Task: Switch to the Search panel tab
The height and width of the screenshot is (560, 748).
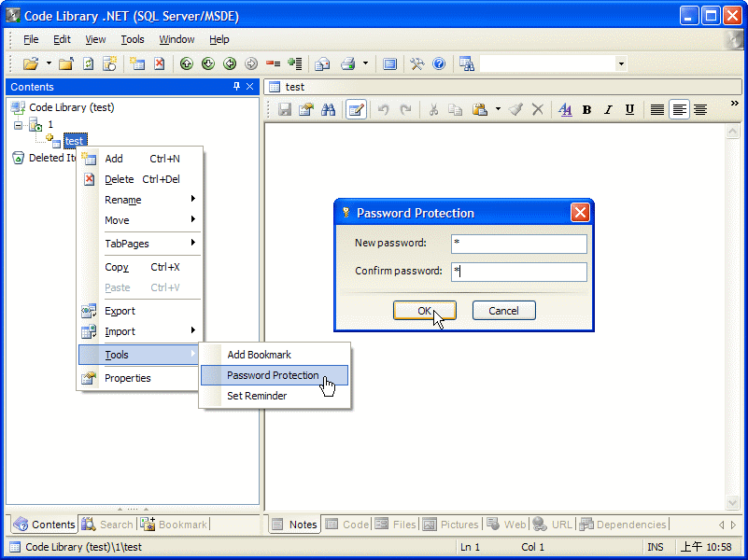Action: 107,525
